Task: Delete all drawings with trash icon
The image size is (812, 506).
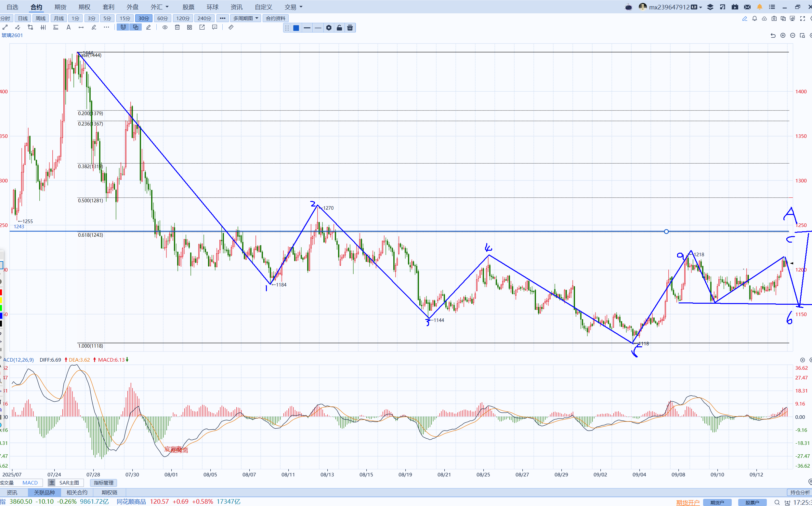Action: [177, 27]
